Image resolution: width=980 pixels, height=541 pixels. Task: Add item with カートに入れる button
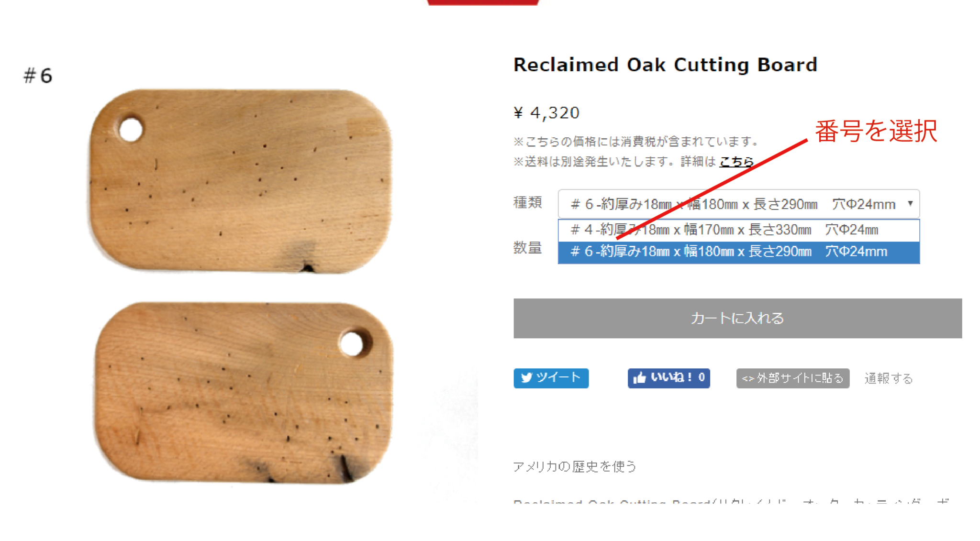pyautogui.click(x=737, y=319)
